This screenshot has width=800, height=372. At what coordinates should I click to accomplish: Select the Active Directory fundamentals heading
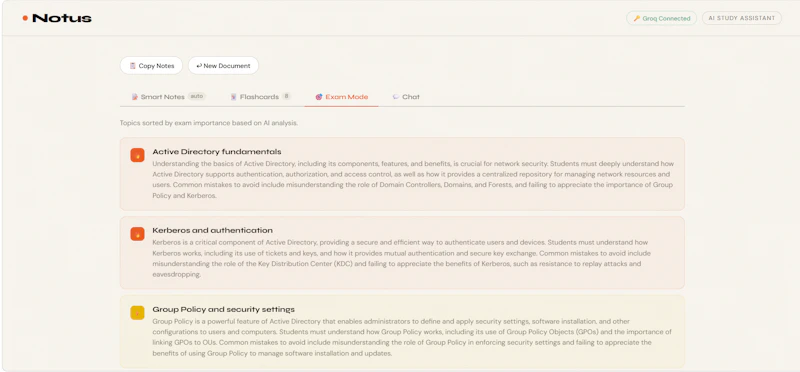point(217,152)
